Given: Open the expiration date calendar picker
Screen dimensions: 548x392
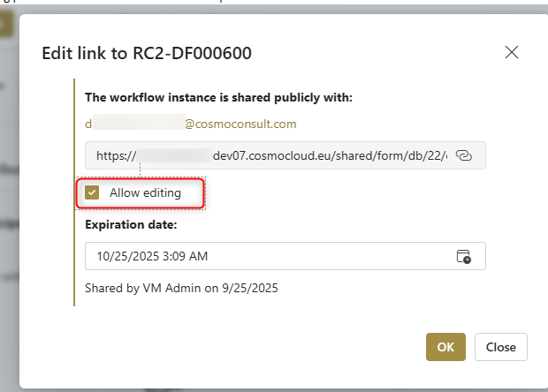Looking at the screenshot, I should (464, 257).
